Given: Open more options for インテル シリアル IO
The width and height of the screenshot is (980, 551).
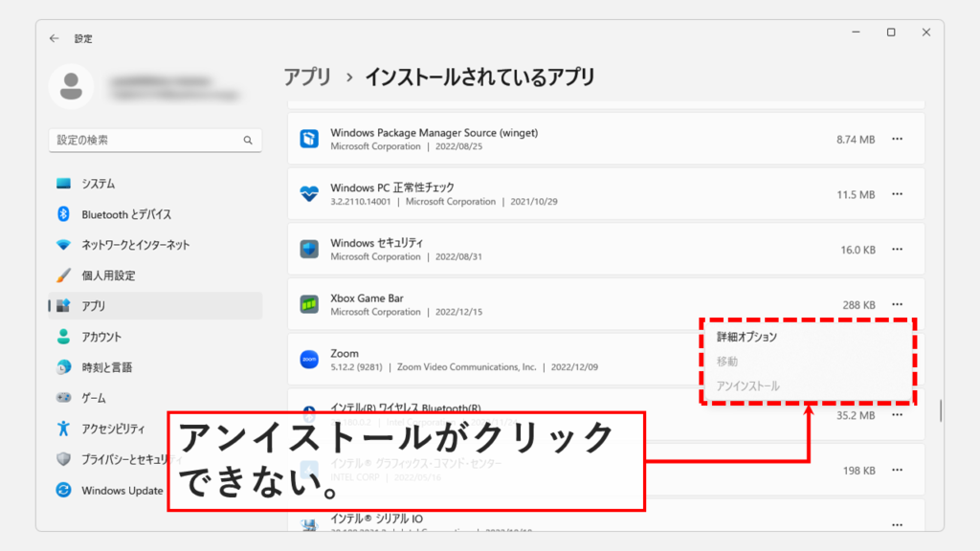Looking at the screenshot, I should point(898,525).
